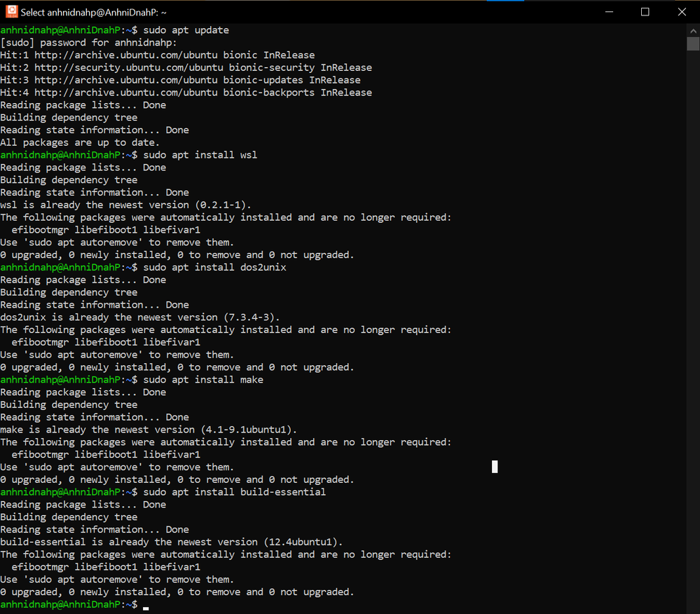Click the final empty prompt with cursor

coord(74,605)
